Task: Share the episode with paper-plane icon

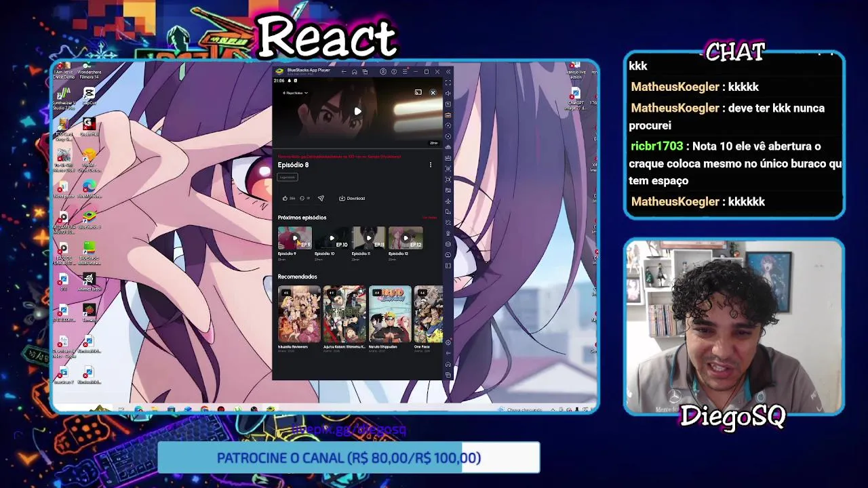Action: [321, 199]
